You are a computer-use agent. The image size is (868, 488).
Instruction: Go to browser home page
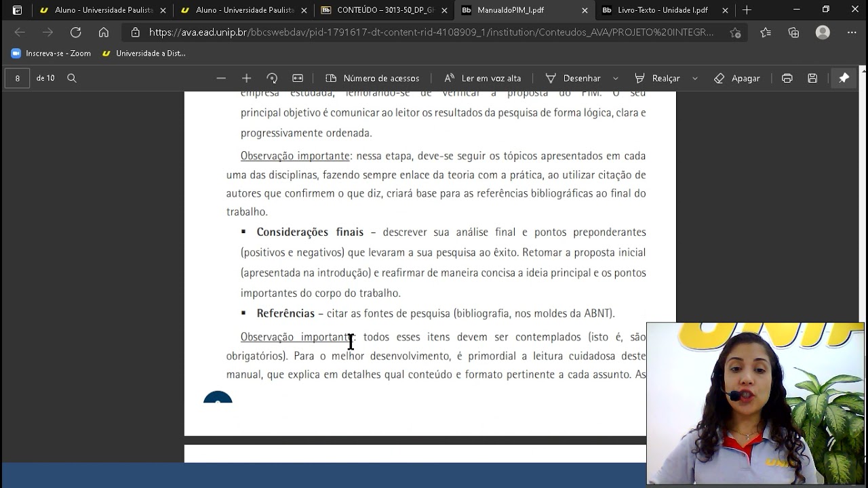[x=103, y=33]
